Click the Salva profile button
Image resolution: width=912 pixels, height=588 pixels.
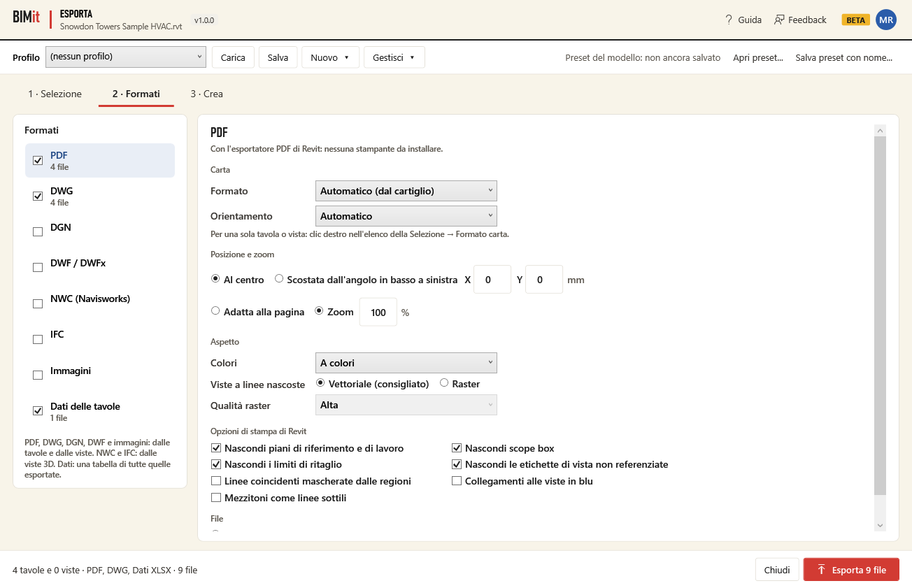tap(278, 57)
